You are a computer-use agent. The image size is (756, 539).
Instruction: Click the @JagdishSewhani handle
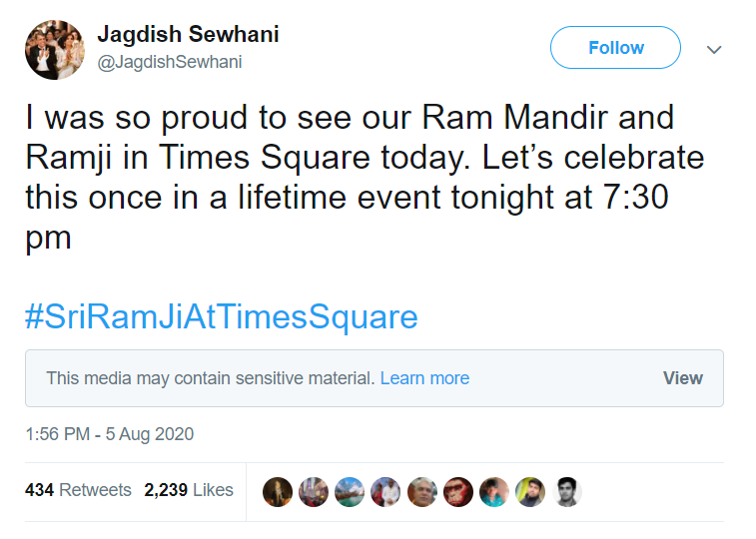tap(169, 62)
